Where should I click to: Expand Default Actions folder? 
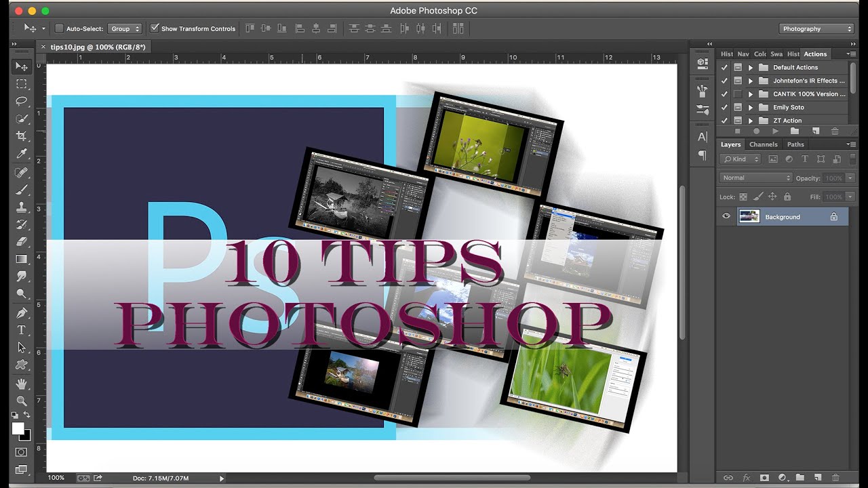tap(751, 68)
